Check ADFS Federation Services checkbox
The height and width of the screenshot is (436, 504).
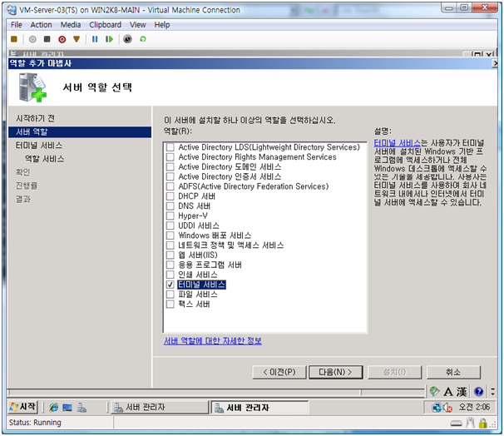(x=170, y=186)
